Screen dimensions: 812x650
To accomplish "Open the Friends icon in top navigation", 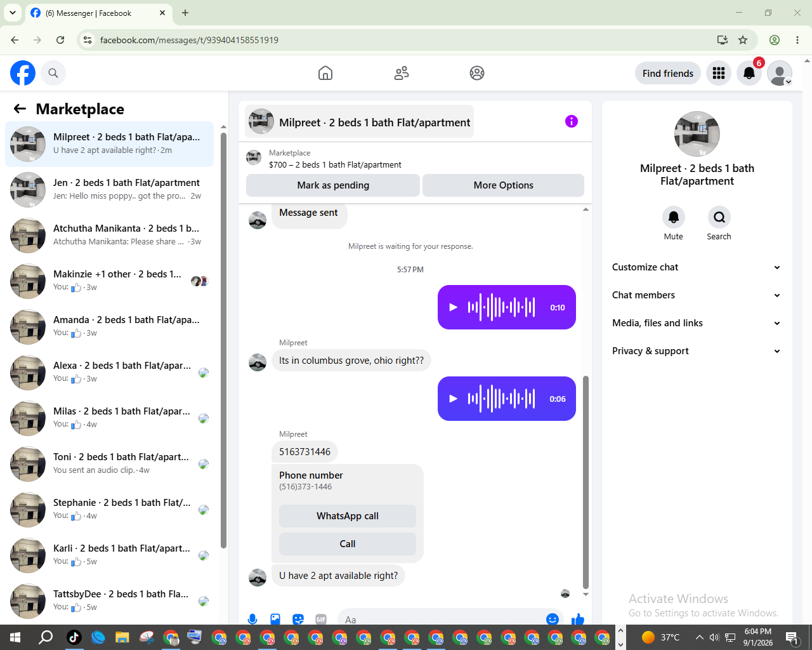I will click(402, 73).
